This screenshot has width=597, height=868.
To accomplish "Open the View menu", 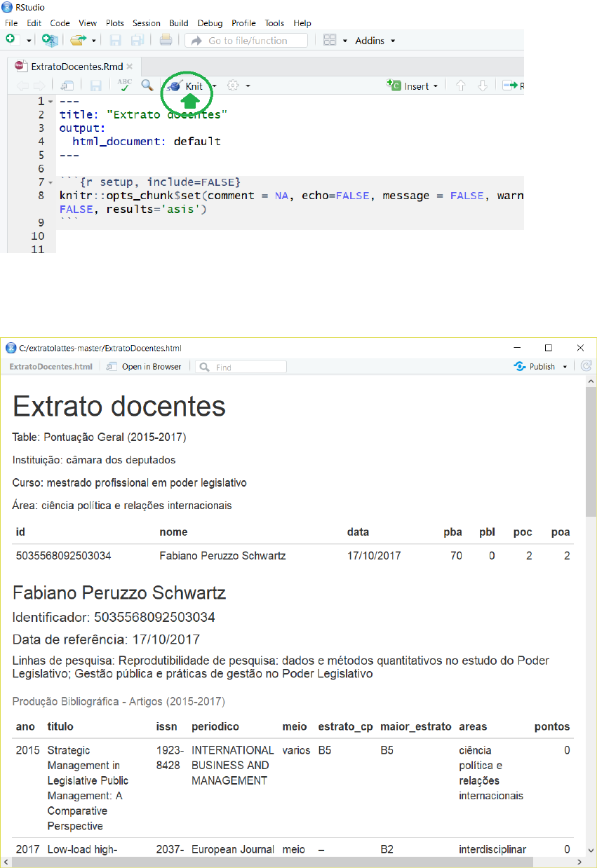I will coord(88,23).
